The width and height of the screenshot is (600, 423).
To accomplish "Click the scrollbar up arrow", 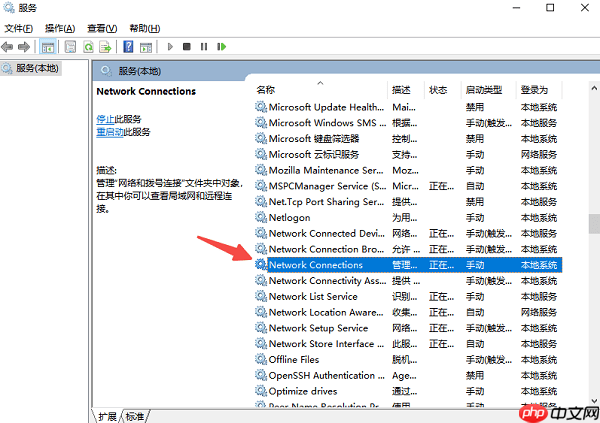I will (594, 88).
